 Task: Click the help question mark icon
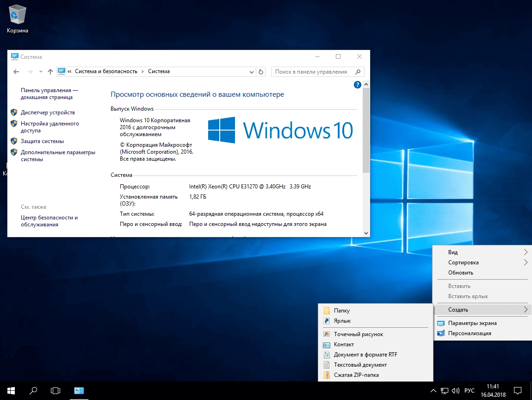[x=357, y=85]
